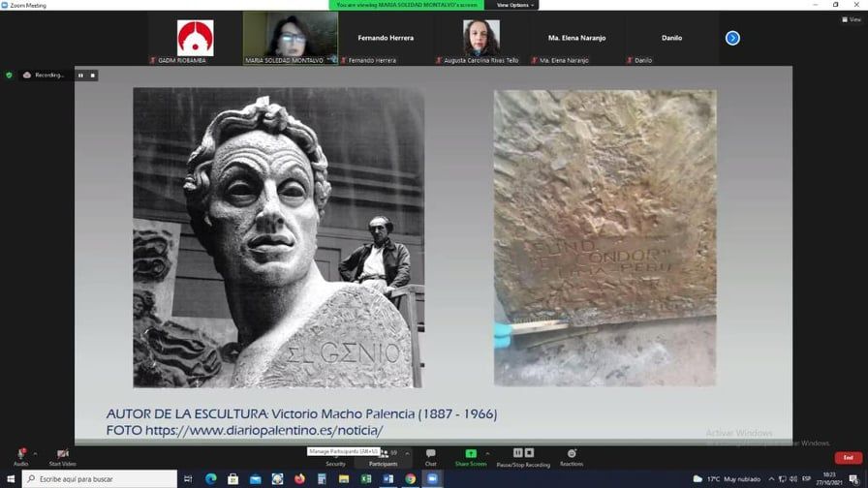
Task: Pause the recording in the top-left indicator
Action: point(80,75)
